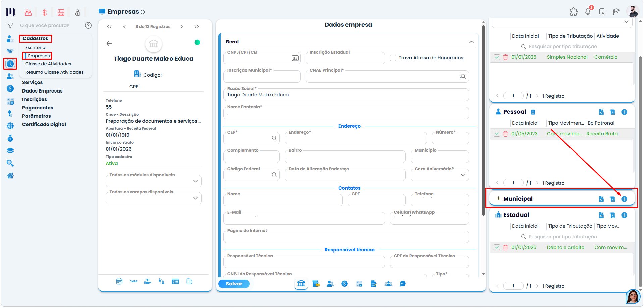Add new Pessoal record with plus icon
The height and width of the screenshot is (308, 644).
[x=624, y=112]
